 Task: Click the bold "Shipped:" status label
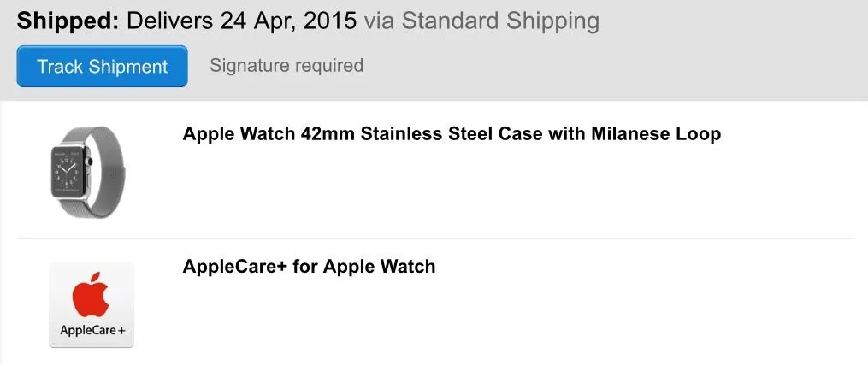[x=68, y=21]
